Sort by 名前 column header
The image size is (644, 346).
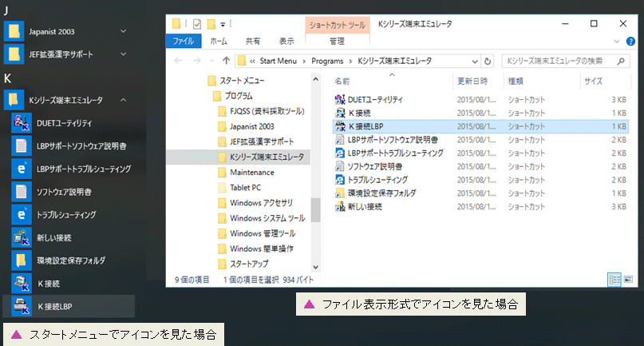coord(342,81)
